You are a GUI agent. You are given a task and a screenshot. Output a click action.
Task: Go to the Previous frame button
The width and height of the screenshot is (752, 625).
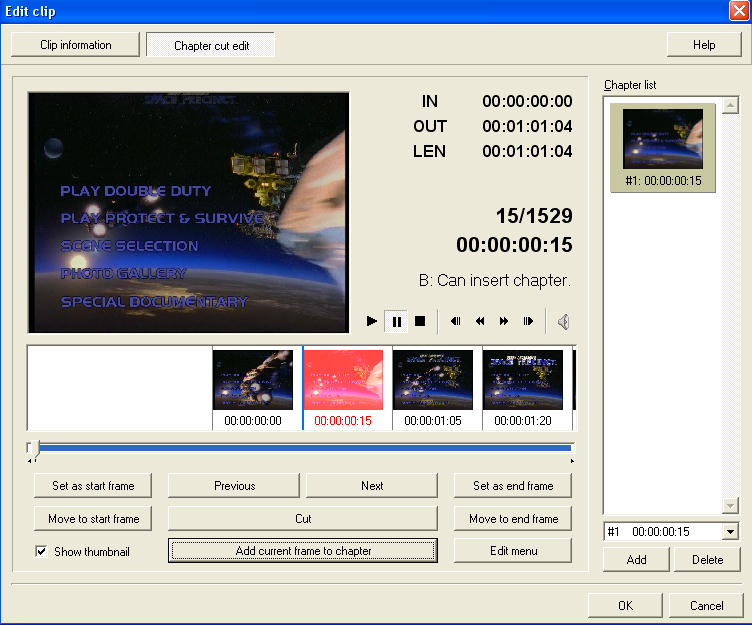pyautogui.click(x=234, y=486)
